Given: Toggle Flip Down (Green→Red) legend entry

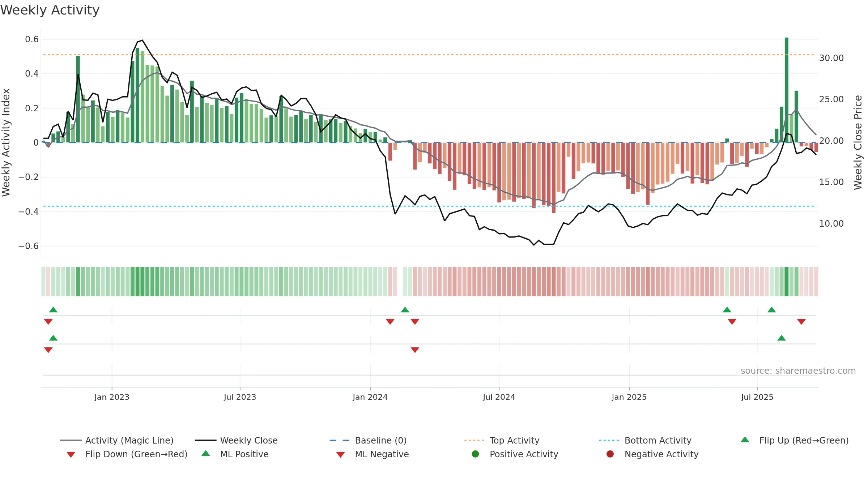Looking at the screenshot, I should 127,454.
